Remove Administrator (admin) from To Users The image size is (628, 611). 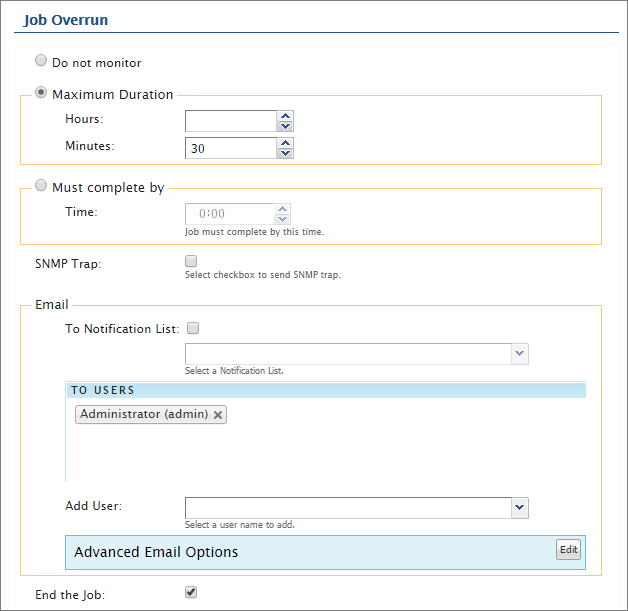coord(218,414)
